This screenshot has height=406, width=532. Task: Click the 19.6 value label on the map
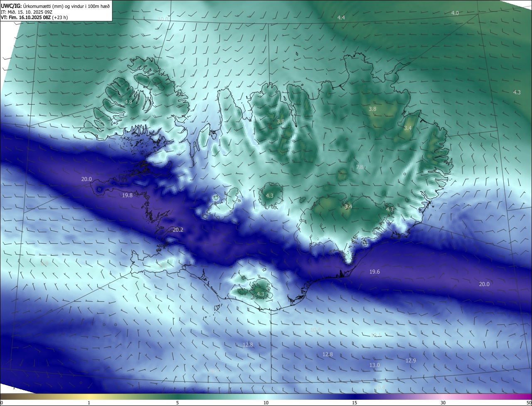click(374, 271)
